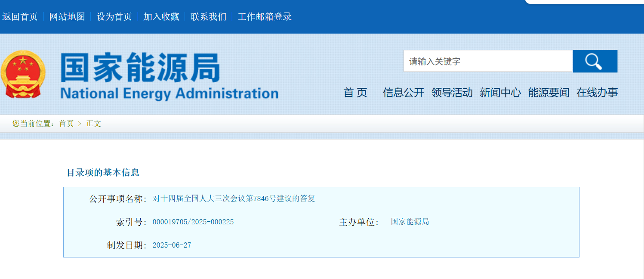Image resolution: width=644 pixels, height=279 pixels.
Task: Go to 工作邮箱登录 mail login
Action: click(x=265, y=17)
